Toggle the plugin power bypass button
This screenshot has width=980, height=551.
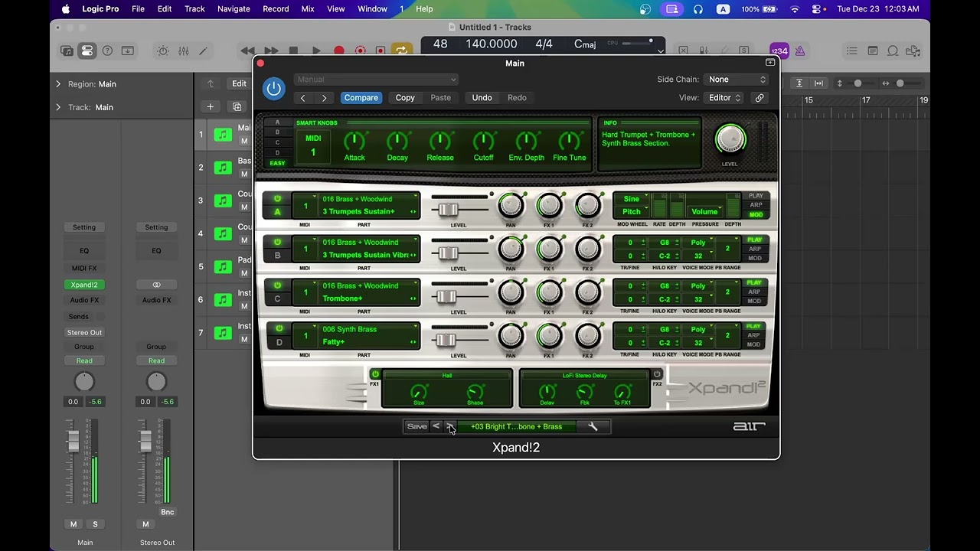(273, 88)
